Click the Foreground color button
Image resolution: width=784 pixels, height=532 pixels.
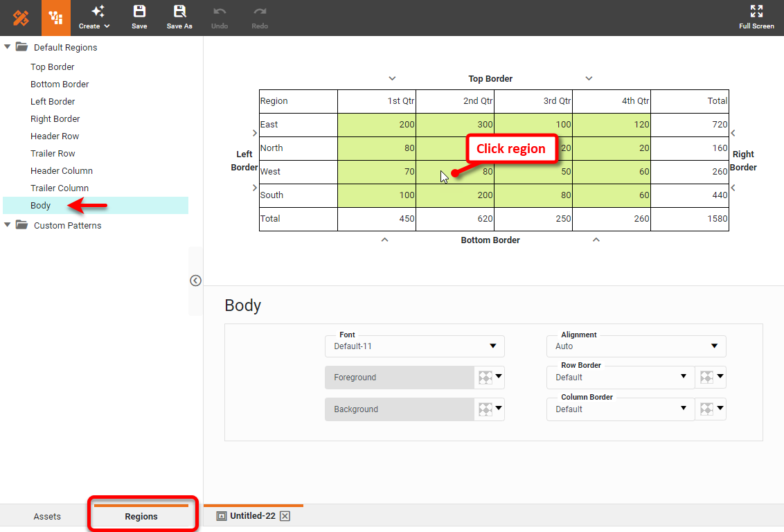400,377
